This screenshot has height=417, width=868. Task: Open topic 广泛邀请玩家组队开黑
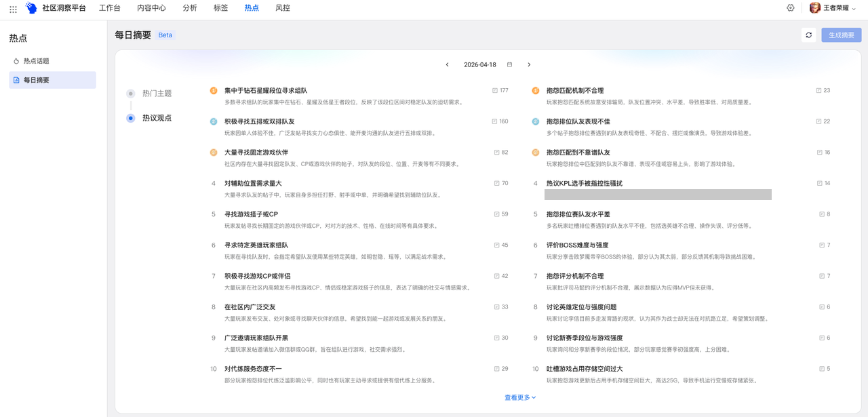click(x=256, y=338)
